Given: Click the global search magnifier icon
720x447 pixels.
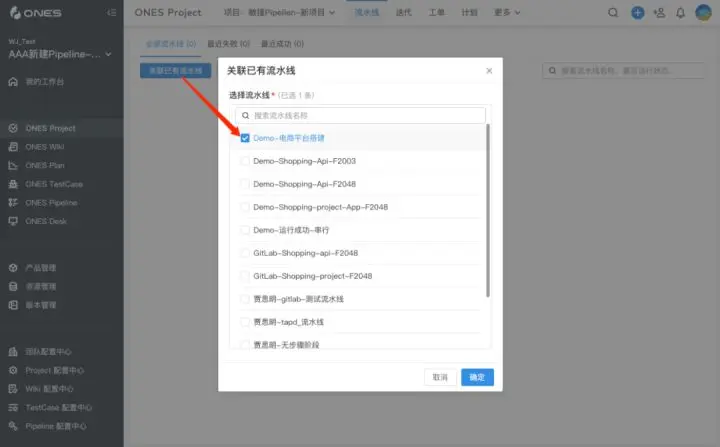Looking at the screenshot, I should (x=613, y=12).
